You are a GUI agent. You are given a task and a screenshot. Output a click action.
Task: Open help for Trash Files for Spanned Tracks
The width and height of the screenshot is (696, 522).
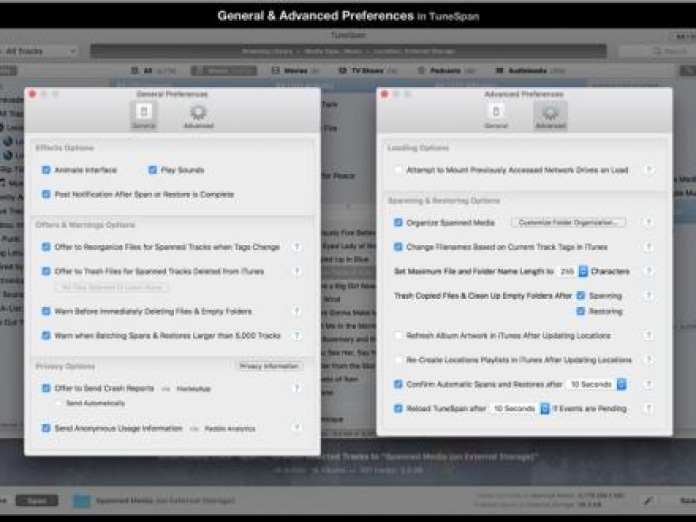click(x=297, y=271)
